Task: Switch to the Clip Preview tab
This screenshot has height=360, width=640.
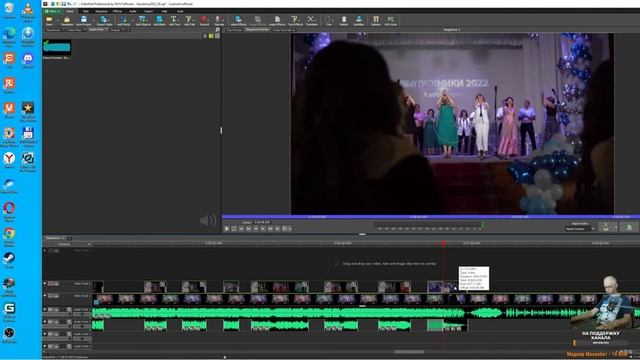Action: click(234, 30)
